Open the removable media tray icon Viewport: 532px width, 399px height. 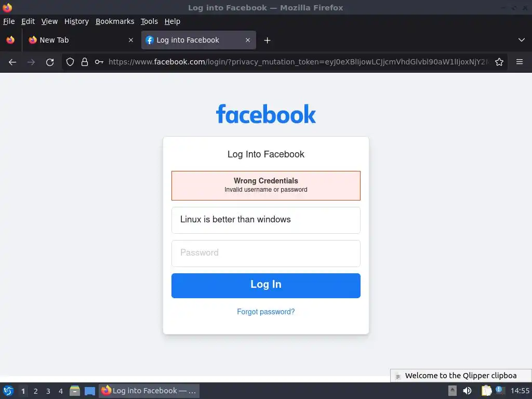point(453,391)
